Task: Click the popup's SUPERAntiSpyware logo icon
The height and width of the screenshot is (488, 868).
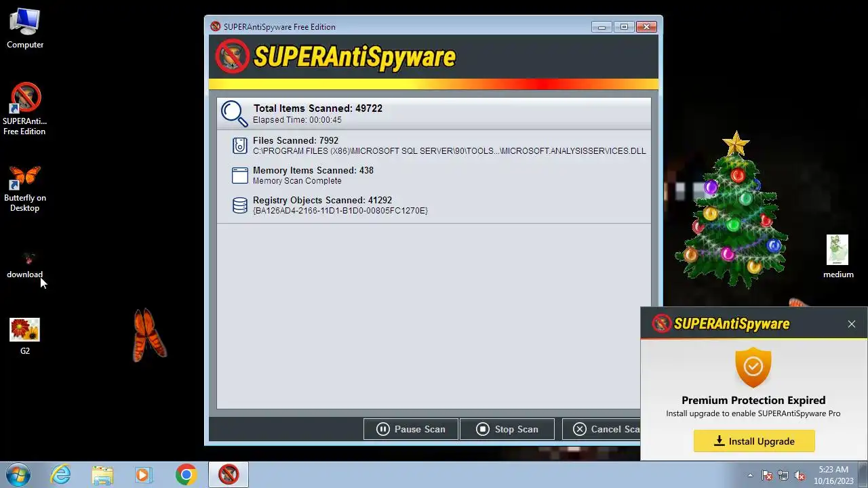Action: (661, 323)
